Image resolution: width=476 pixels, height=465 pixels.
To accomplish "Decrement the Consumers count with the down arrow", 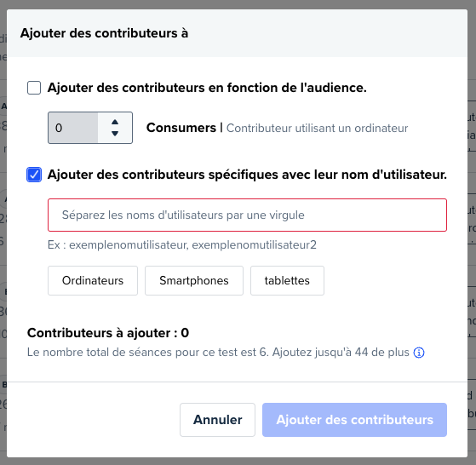I will [115, 133].
